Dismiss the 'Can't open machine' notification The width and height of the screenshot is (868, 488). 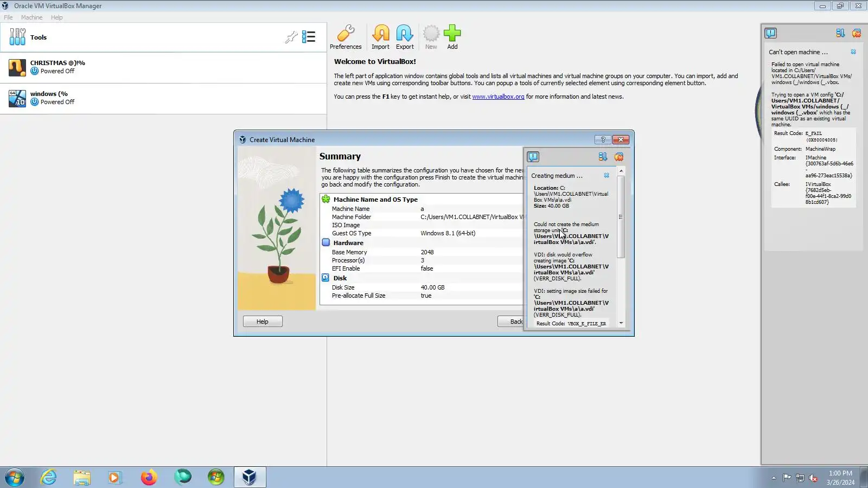coord(853,52)
